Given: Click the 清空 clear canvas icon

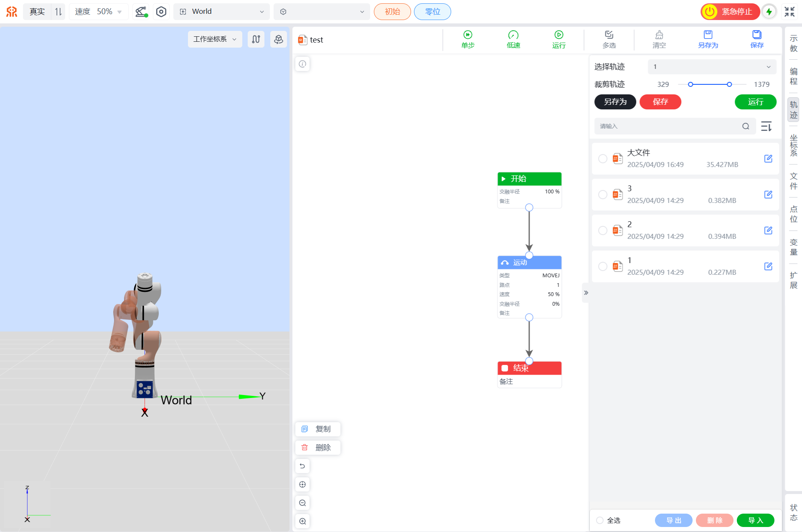Looking at the screenshot, I should click(x=659, y=35).
